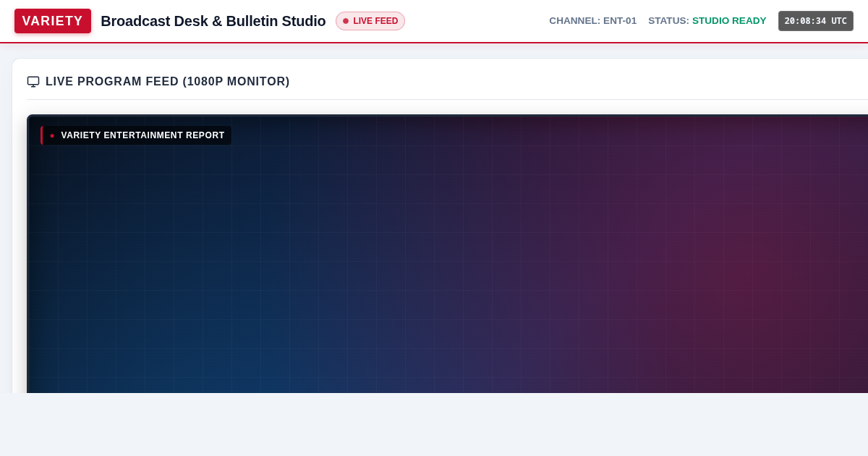Click the 'CHANNEL: ENT-01' label

593,21
